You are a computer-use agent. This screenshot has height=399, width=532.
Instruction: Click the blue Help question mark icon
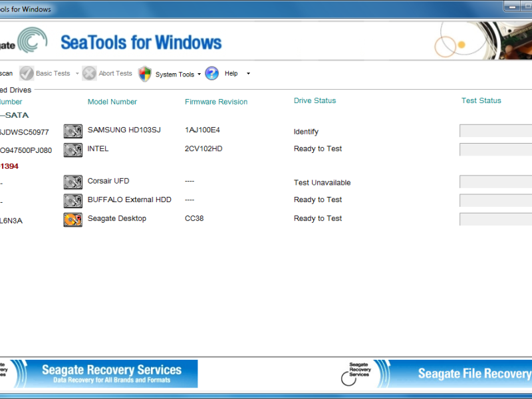[211, 73]
